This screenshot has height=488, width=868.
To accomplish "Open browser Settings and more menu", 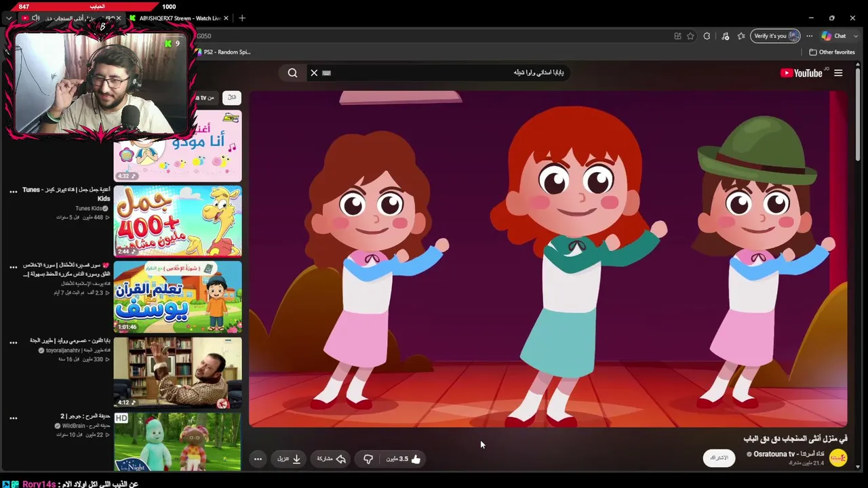I will 809,36.
